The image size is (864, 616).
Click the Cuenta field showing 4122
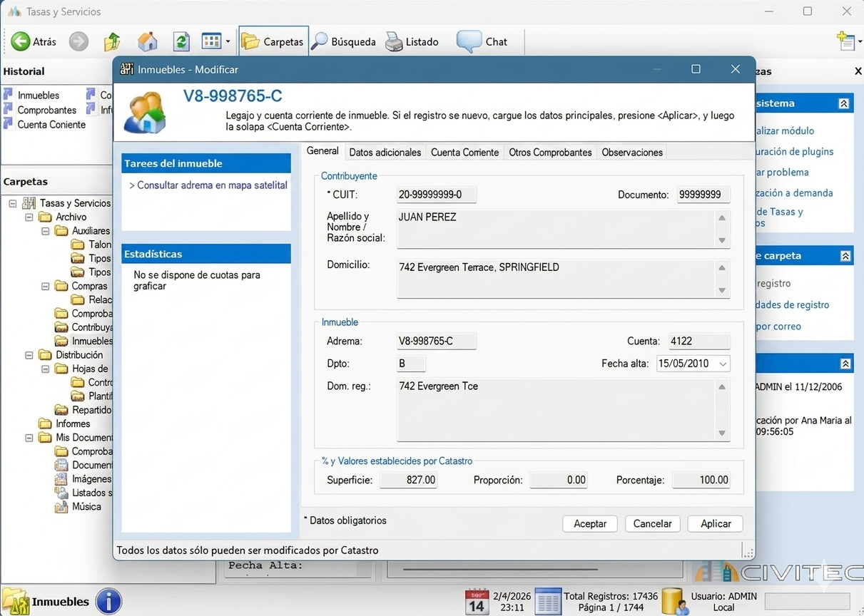point(699,342)
